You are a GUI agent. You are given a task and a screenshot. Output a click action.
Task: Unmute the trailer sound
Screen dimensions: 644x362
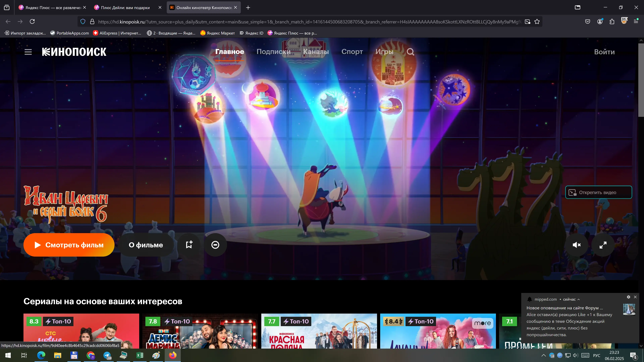click(x=577, y=245)
